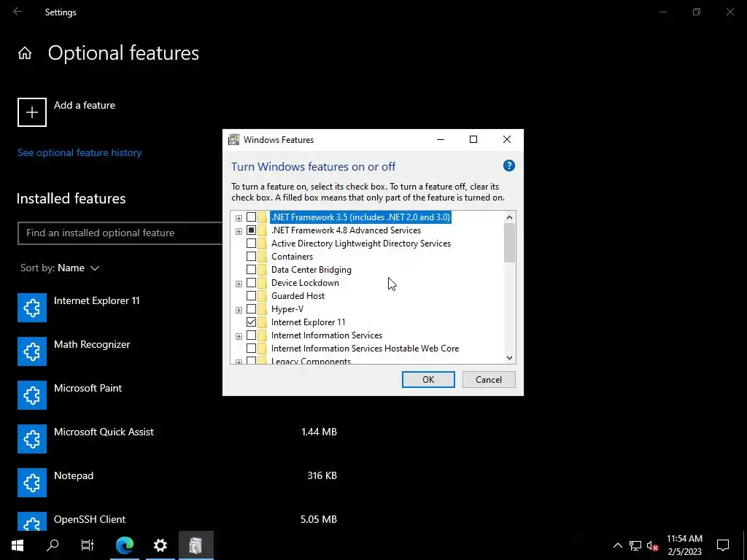
Task: Select Data Center Bridging label
Action: point(311,270)
